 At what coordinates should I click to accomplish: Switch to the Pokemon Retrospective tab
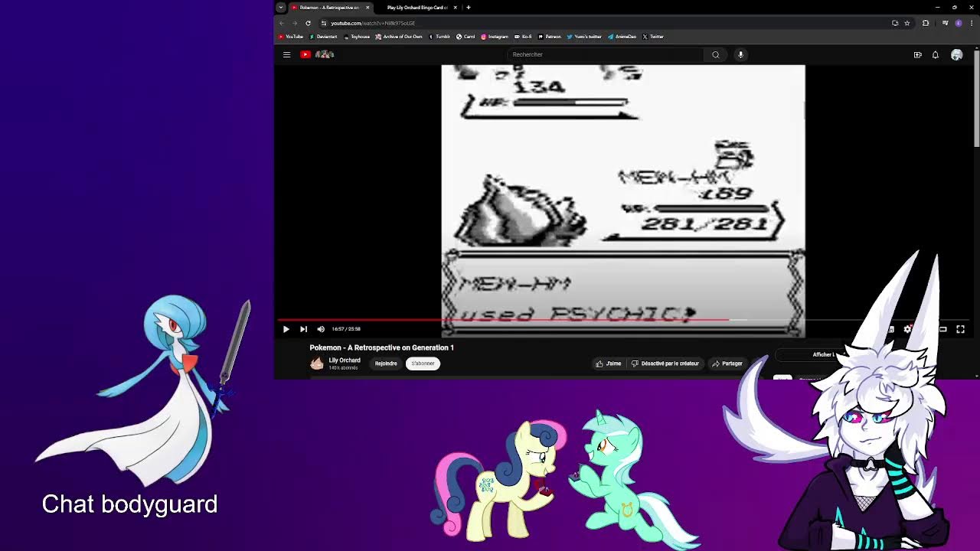click(x=330, y=8)
